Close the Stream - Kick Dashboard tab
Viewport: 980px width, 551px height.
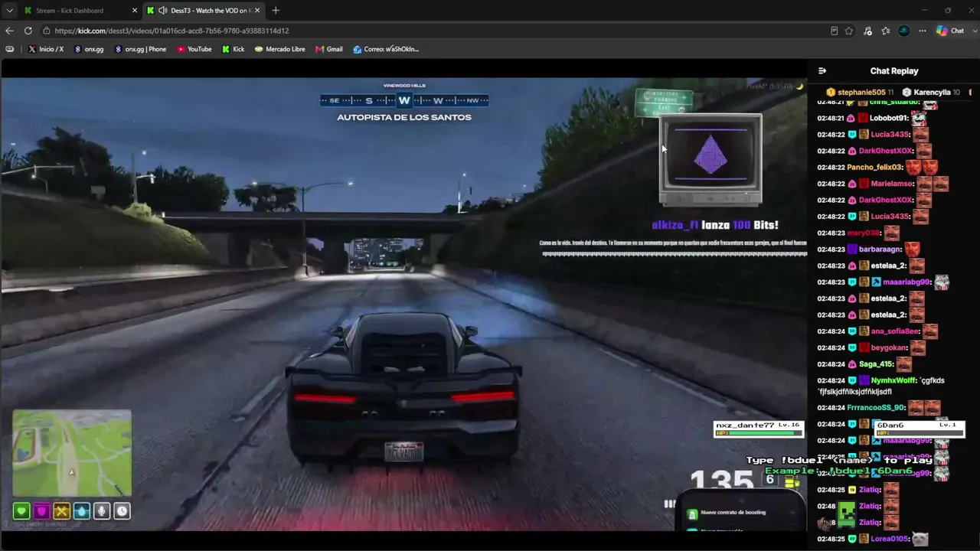pyautogui.click(x=135, y=11)
